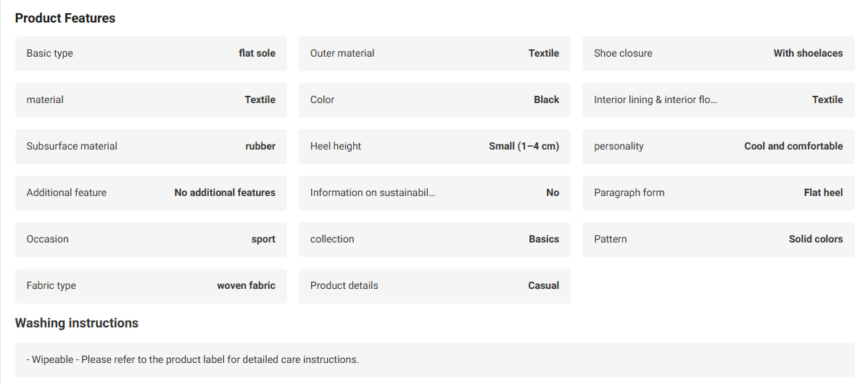Select the Wipeable care instructions text box
This screenshot has height=384, width=868.
(434, 359)
